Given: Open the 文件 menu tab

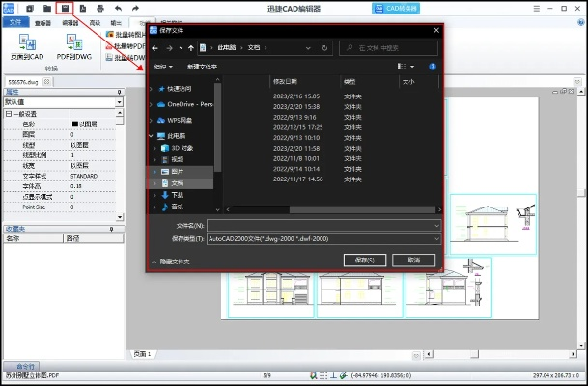Looking at the screenshot, I should click(x=16, y=21).
